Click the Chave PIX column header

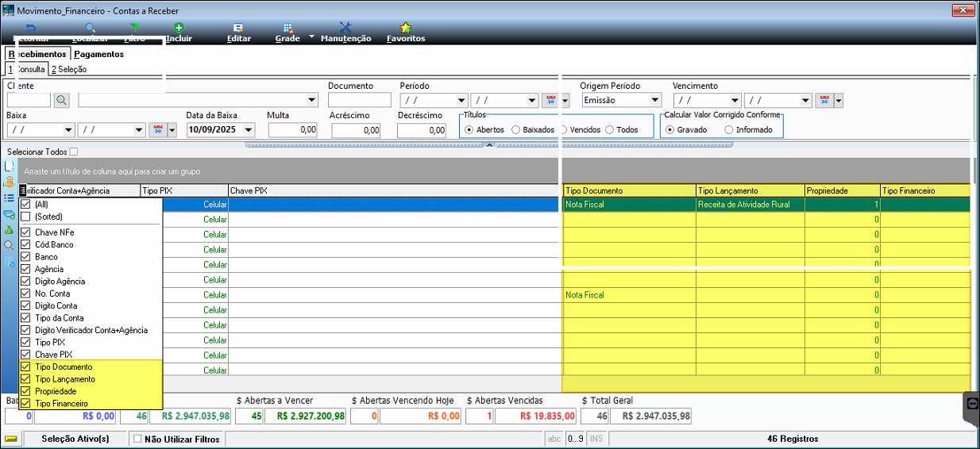click(x=395, y=190)
